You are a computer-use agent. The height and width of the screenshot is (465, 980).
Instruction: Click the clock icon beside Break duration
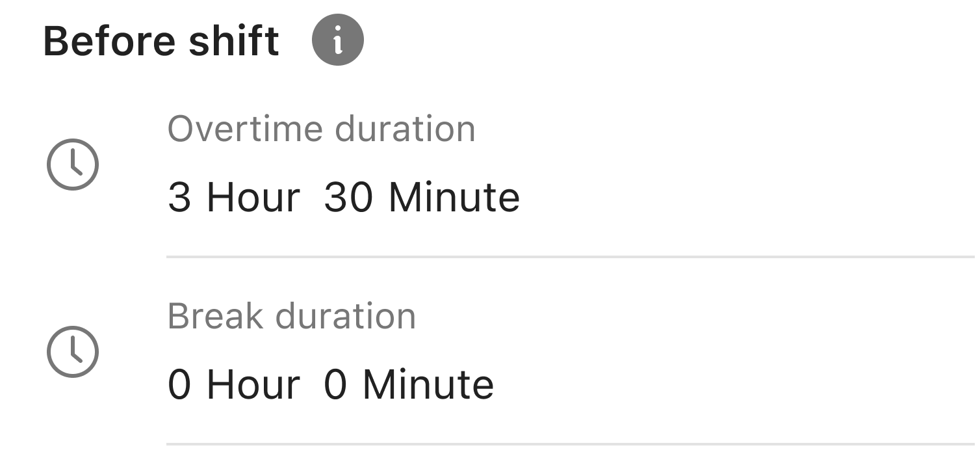(73, 351)
